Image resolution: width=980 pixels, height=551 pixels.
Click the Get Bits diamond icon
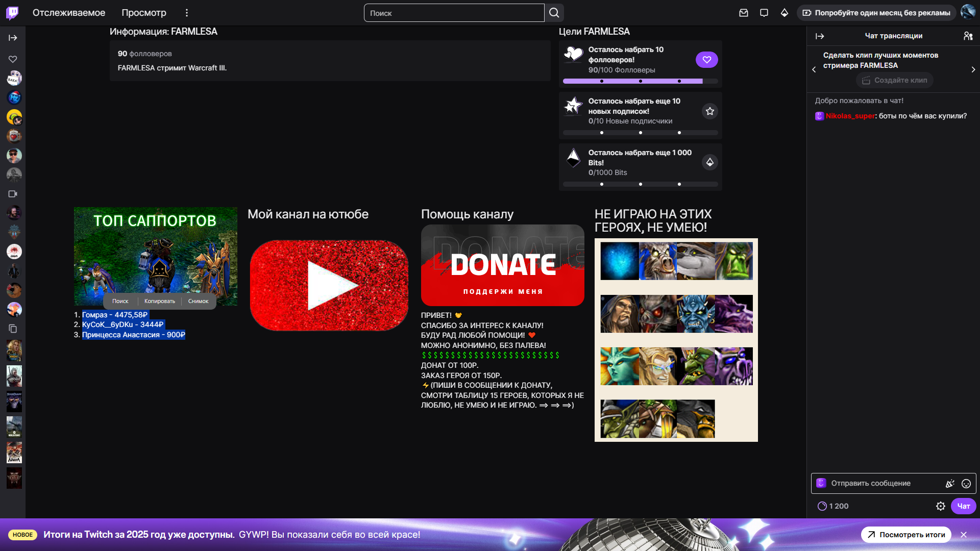coord(785,13)
